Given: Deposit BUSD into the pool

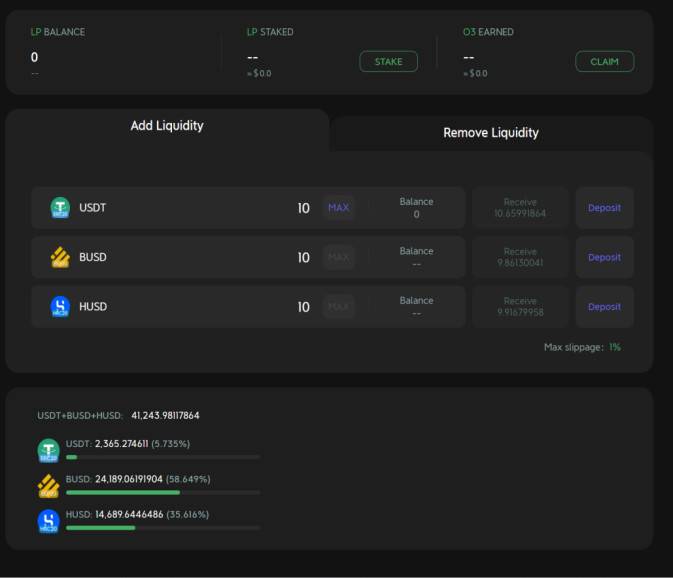Looking at the screenshot, I should click(x=604, y=258).
